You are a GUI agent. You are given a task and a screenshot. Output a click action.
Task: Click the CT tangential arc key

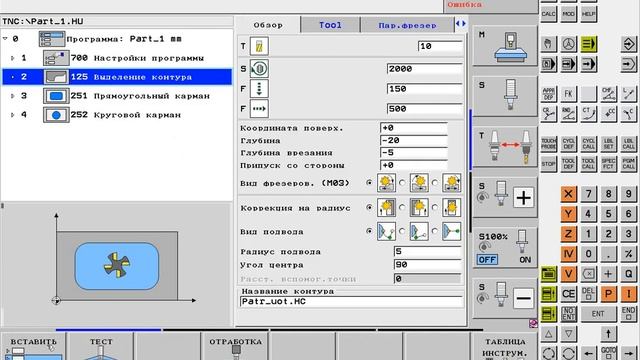[x=589, y=114]
